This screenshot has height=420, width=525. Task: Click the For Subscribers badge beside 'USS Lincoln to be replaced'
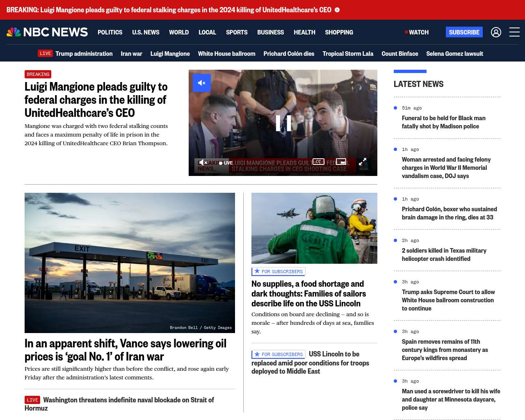coord(278,354)
